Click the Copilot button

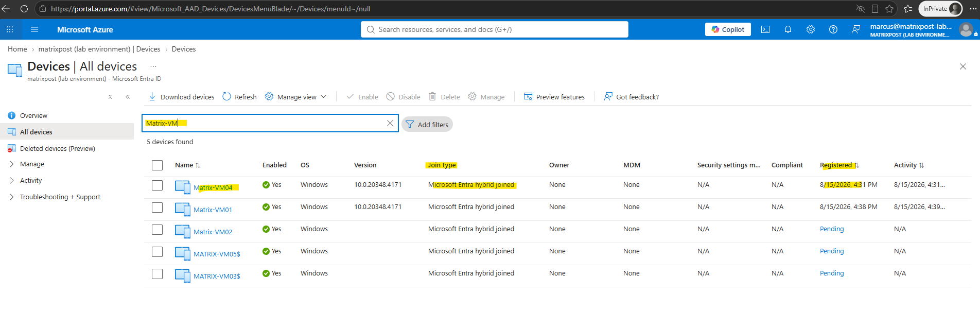point(728,29)
